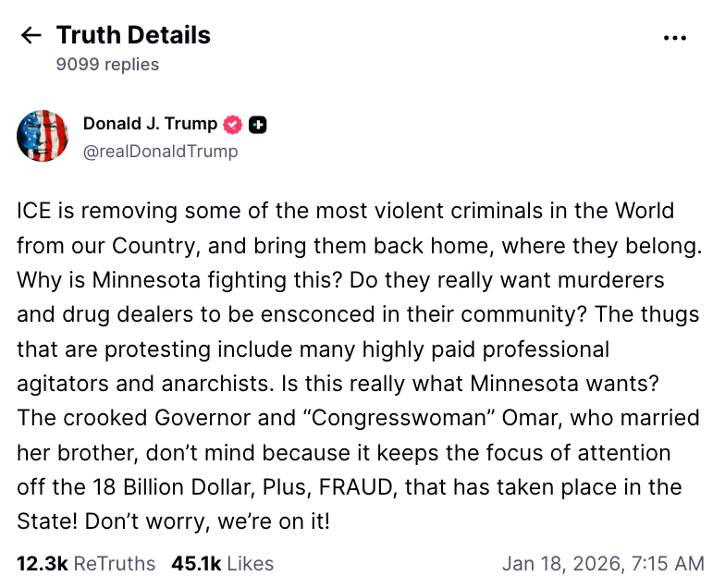Click the first line starting "ICE is removing"
Viewport: 725px width, 588px height.
coord(345,211)
